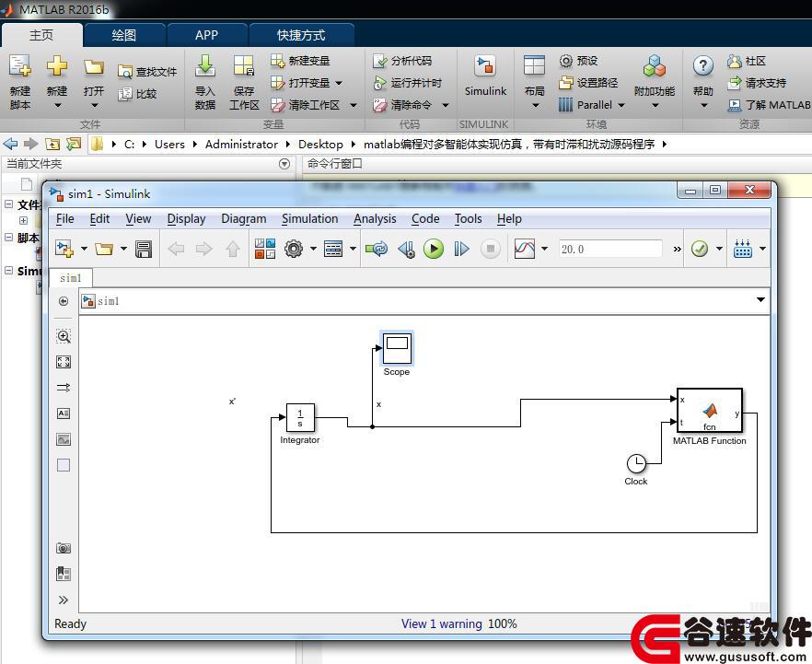This screenshot has width=812, height=664.
Task: Click Request Support in MATLAB ribbon
Action: pos(757,83)
